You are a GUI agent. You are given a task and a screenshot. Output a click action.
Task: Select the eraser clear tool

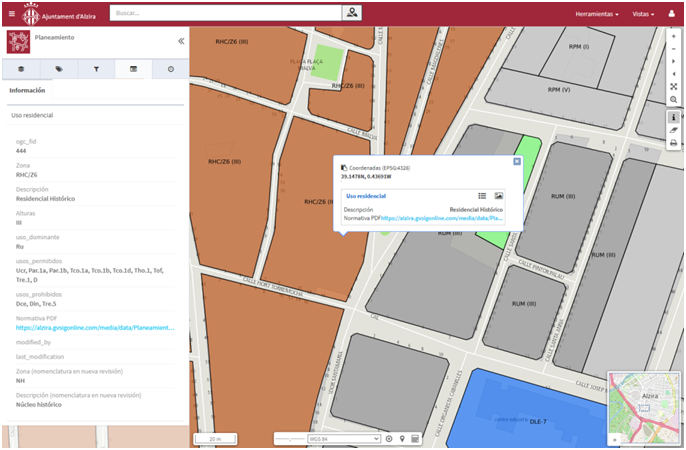[674, 130]
